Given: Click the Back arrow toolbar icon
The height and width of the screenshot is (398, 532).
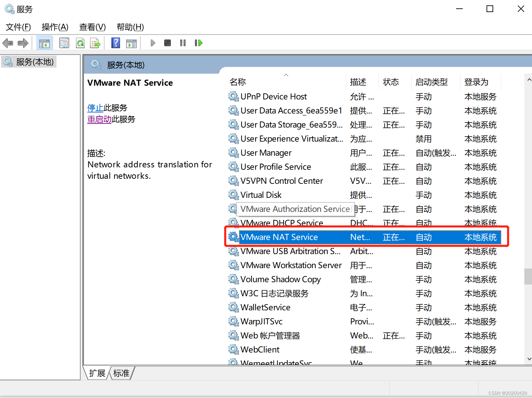Looking at the screenshot, I should (x=8, y=43).
